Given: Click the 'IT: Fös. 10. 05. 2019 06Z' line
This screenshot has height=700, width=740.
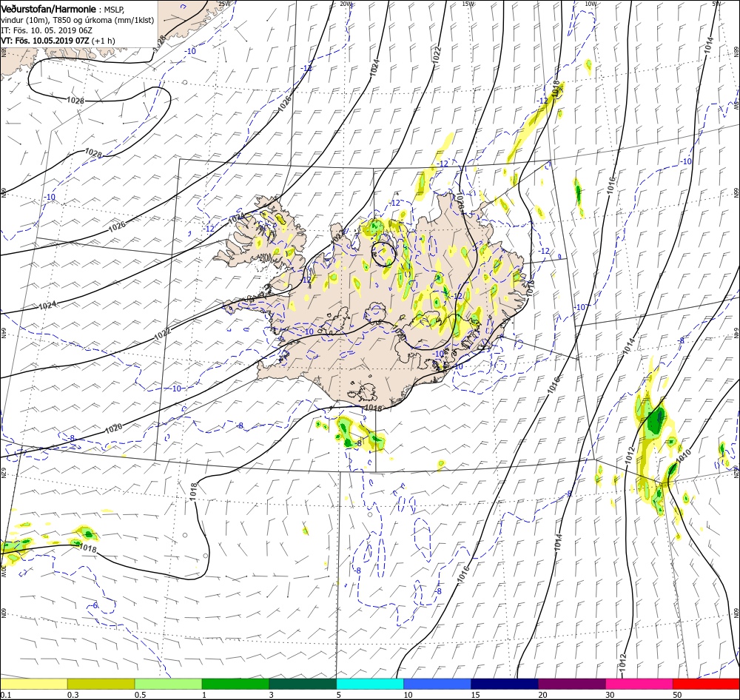Looking at the screenshot, I should tap(46, 30).
